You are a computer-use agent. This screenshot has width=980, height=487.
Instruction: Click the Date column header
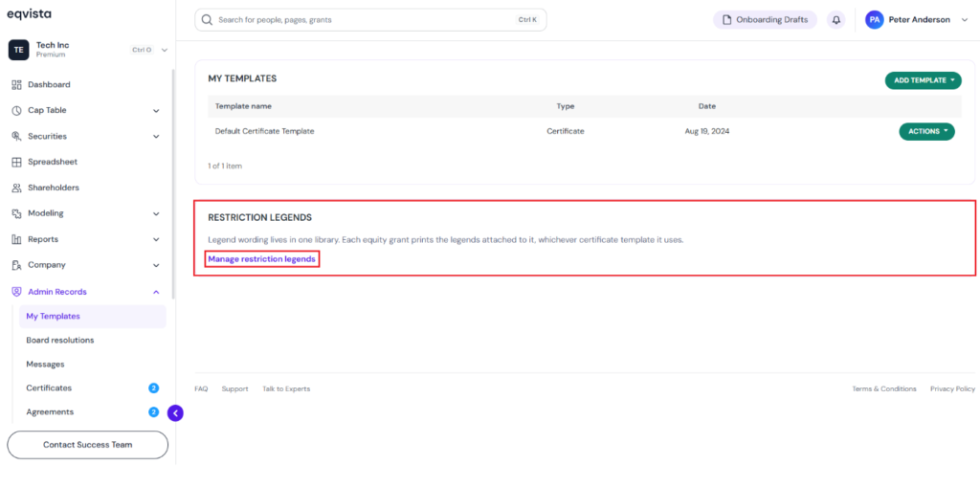point(707,106)
